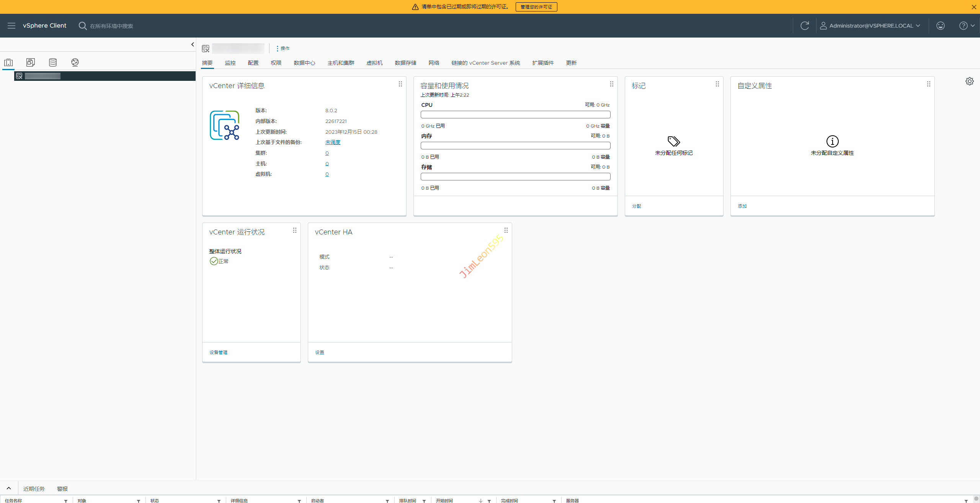Open Administrator@VSPHERE.LOCAL user dropdown

coord(871,26)
